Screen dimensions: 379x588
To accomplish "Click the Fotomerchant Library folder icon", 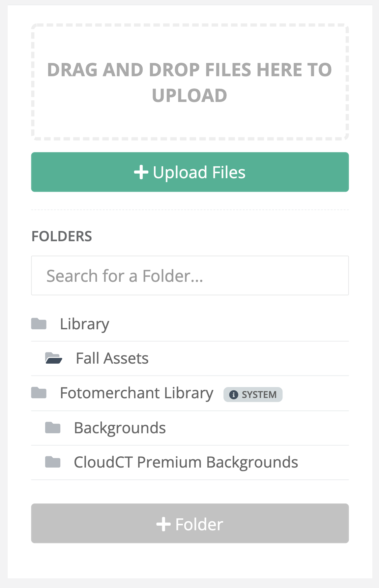I will [39, 393].
